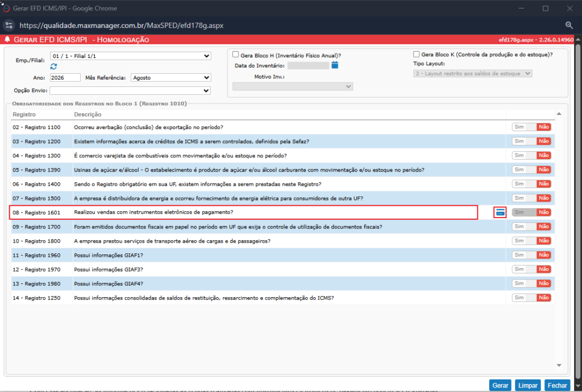Toggle Sim/Não switch for Registro 1100
582x392 pixels.
click(x=531, y=127)
